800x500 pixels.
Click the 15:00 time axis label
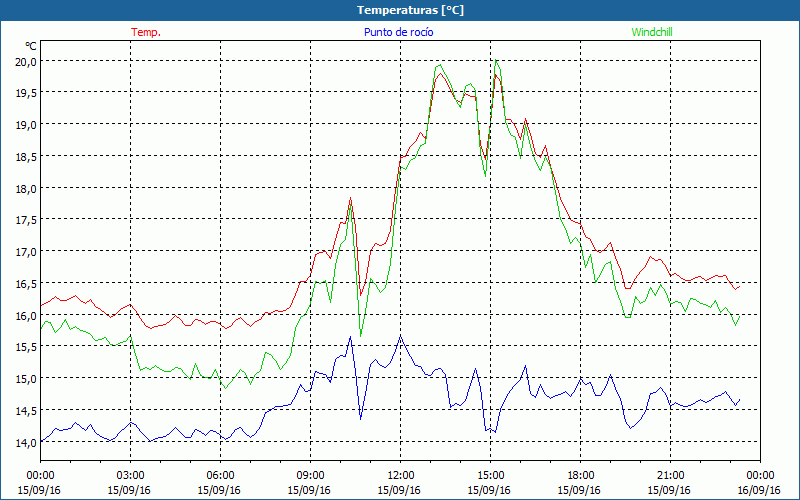[490, 475]
